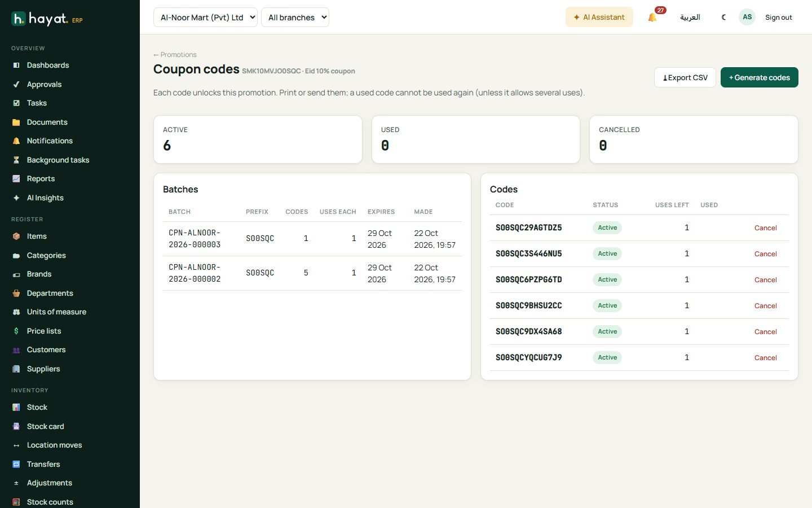Open Location moves in sidebar
Viewport: 812px width, 508px height.
(54, 445)
